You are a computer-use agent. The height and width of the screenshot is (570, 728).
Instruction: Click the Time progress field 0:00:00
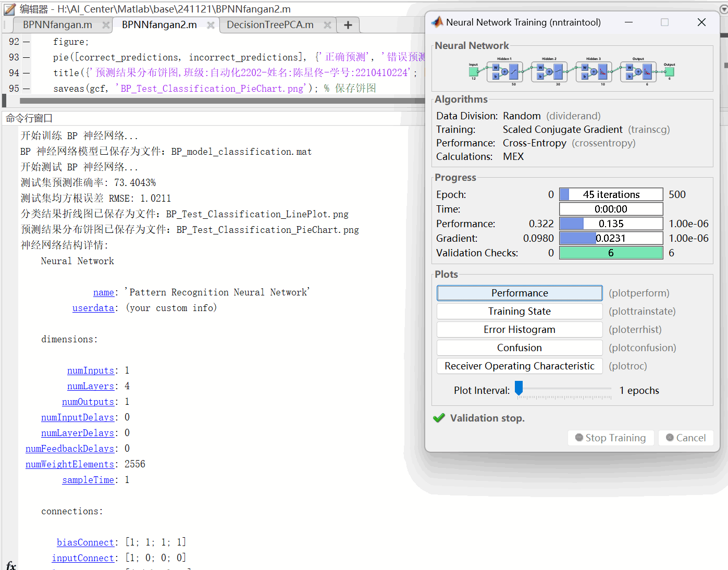pyautogui.click(x=611, y=209)
